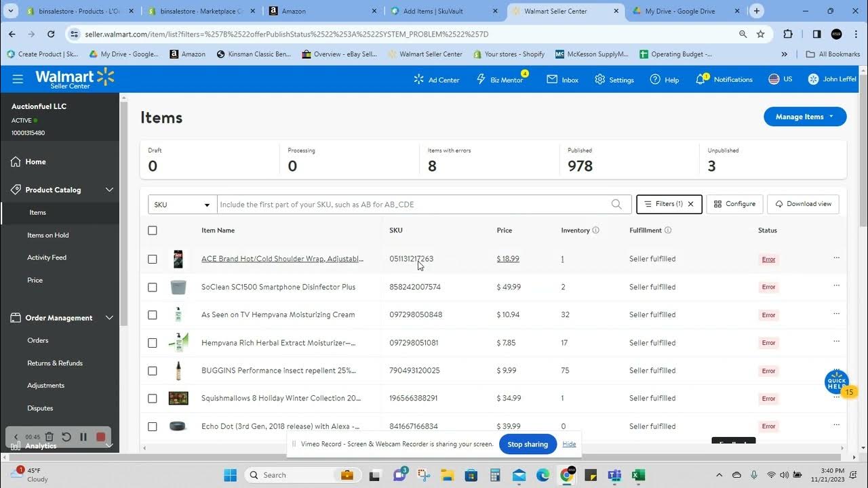Bookmark this page with star icon

tap(760, 34)
